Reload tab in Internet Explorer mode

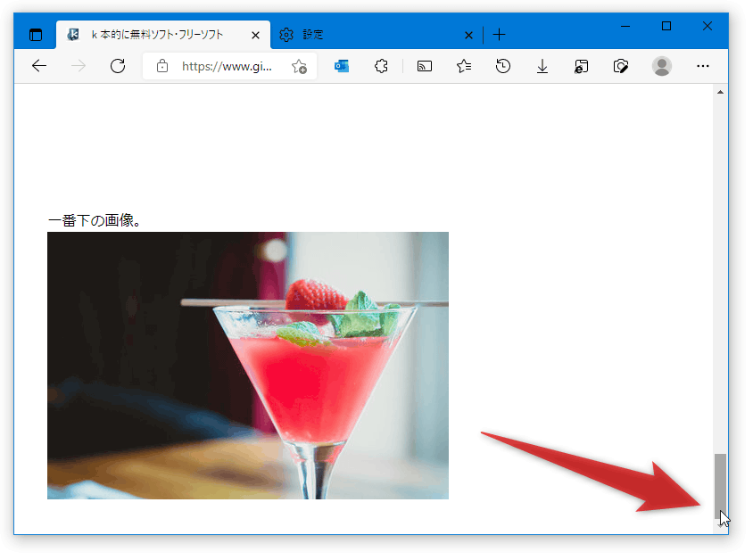pos(582,66)
